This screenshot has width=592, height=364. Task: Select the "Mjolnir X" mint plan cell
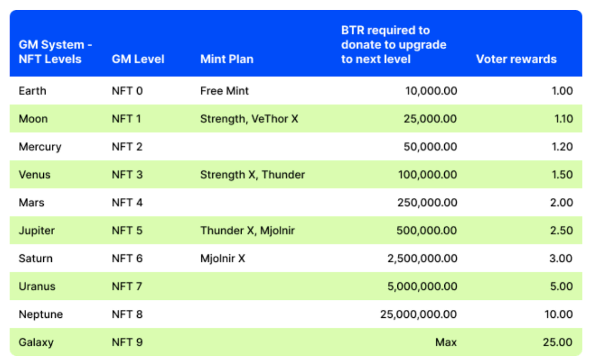tap(222, 258)
